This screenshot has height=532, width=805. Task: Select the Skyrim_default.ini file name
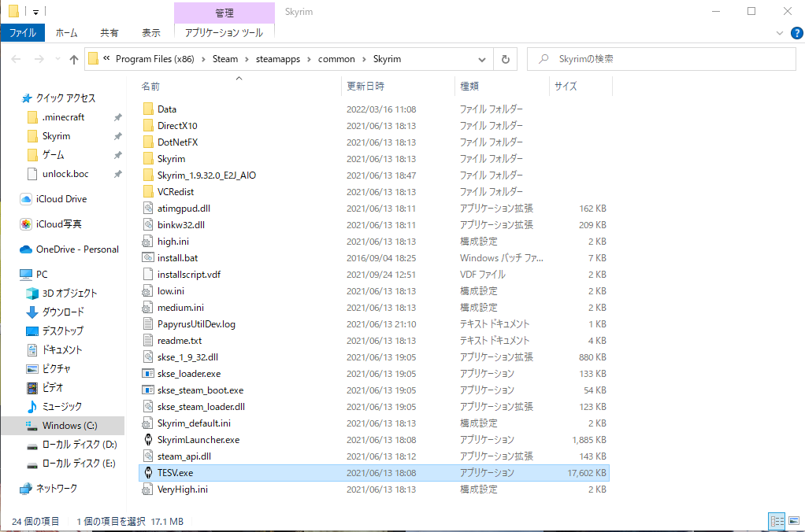pyautogui.click(x=194, y=423)
